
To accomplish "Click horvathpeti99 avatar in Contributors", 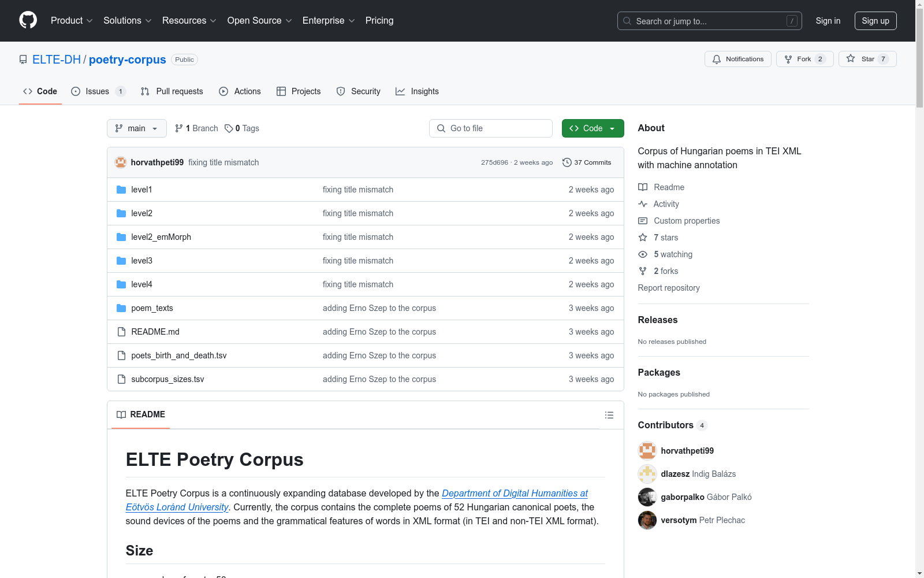I will [647, 451].
